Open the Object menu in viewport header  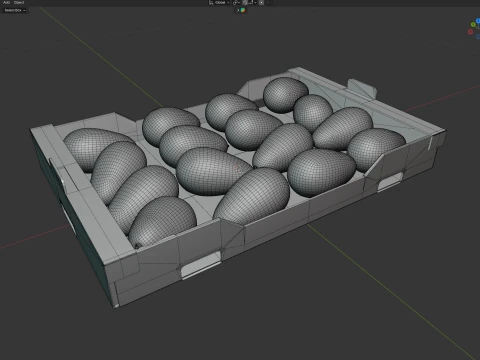pyautogui.click(x=19, y=2)
